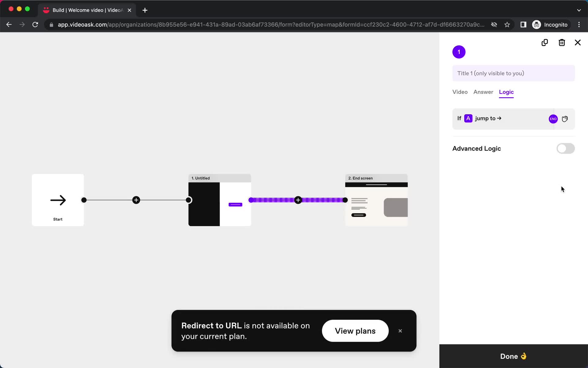Viewport: 588px width, 368px height.
Task: Select the Logic tab
Action: pyautogui.click(x=506, y=92)
